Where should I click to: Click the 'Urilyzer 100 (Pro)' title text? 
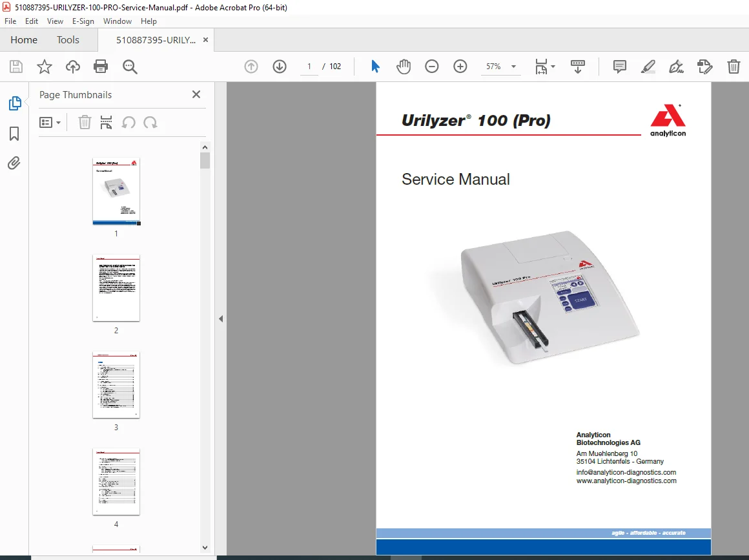[x=476, y=120]
